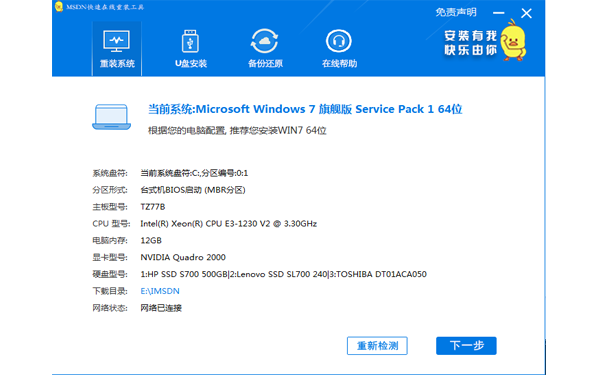Click the recommendation text WIN7 64位
Viewport: 598px width, 375px height.
[x=237, y=130]
